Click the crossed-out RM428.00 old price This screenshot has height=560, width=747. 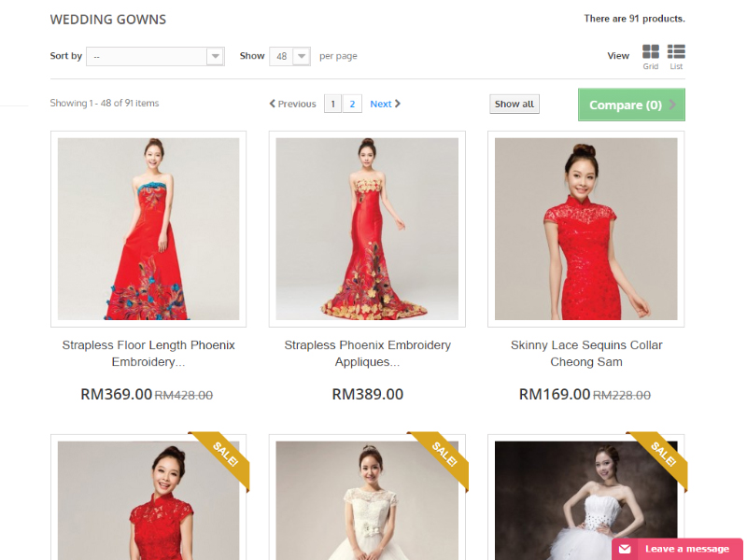point(184,395)
